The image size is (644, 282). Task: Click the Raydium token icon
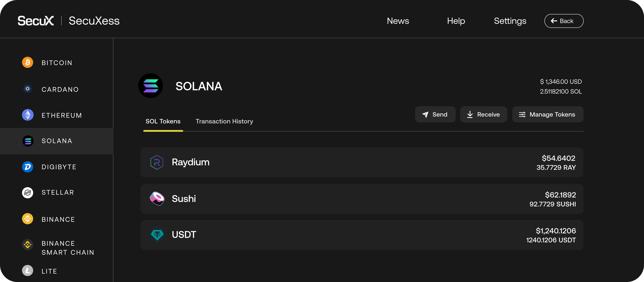(157, 162)
